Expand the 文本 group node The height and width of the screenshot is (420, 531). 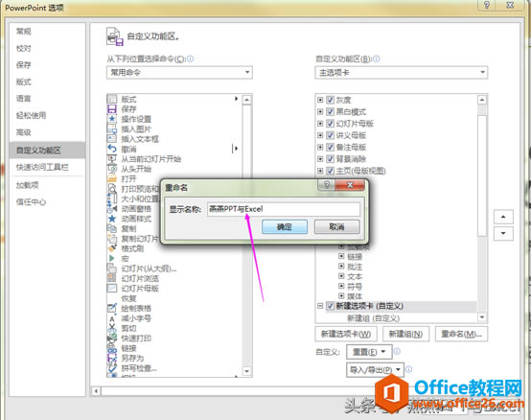341,276
